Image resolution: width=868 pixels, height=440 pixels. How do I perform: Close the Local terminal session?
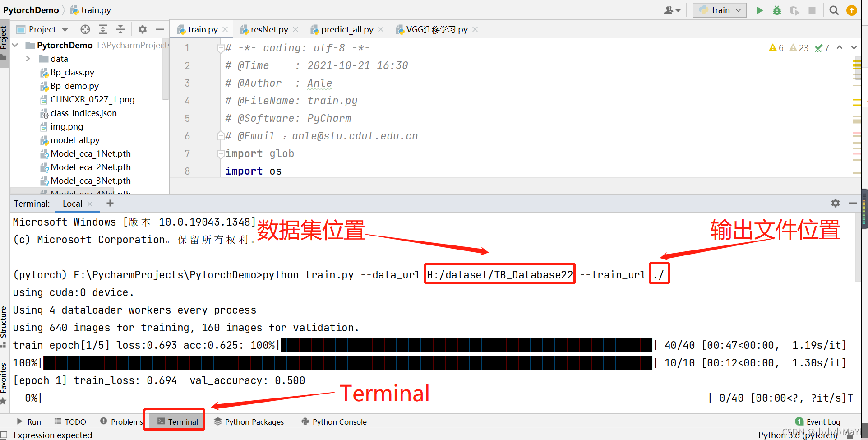[90, 204]
